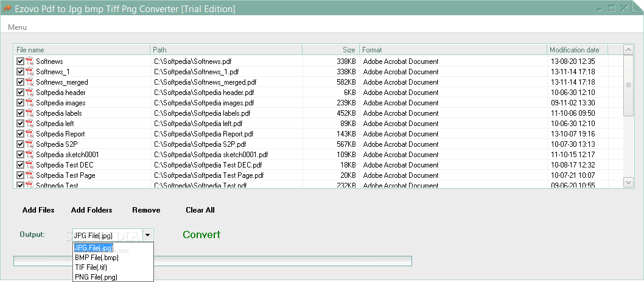This screenshot has width=644, height=282.
Task: Choose TIF File(.tif) from the list
Action: [x=113, y=267]
